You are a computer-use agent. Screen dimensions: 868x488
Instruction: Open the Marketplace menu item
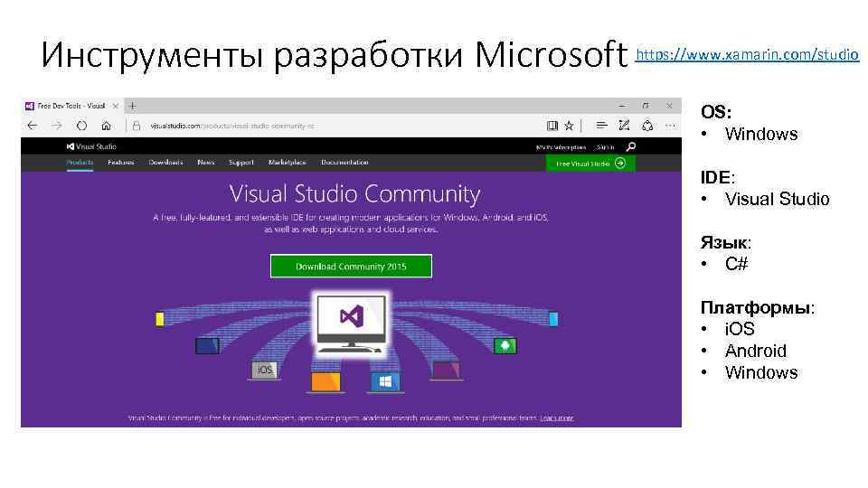pyautogui.click(x=288, y=162)
